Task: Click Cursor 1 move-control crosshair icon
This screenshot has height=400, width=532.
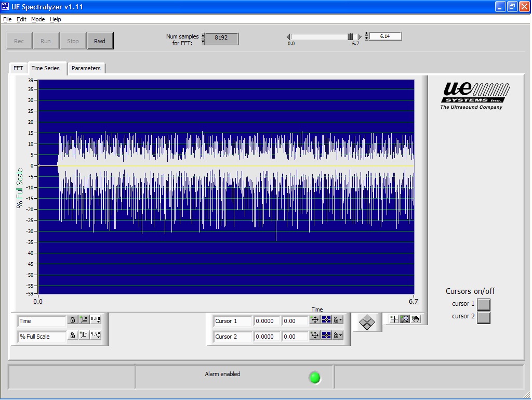Action: coord(315,320)
